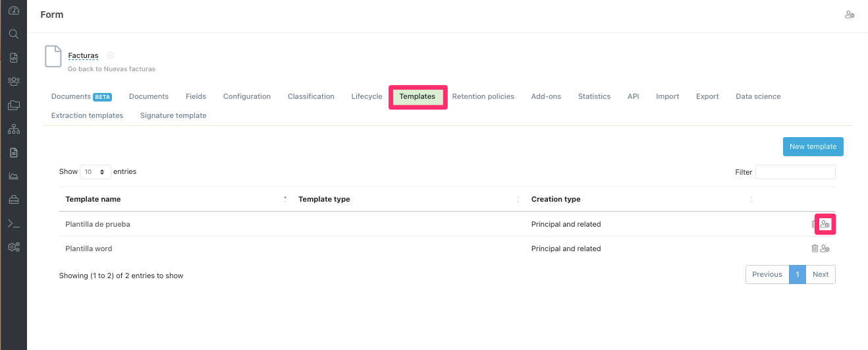Click the folders icon in sidebar
The height and width of the screenshot is (350, 868).
(x=13, y=105)
